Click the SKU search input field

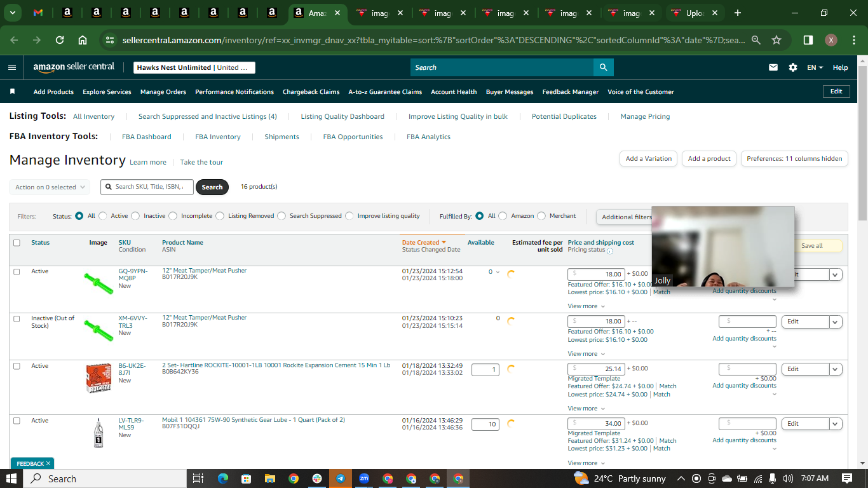click(147, 187)
